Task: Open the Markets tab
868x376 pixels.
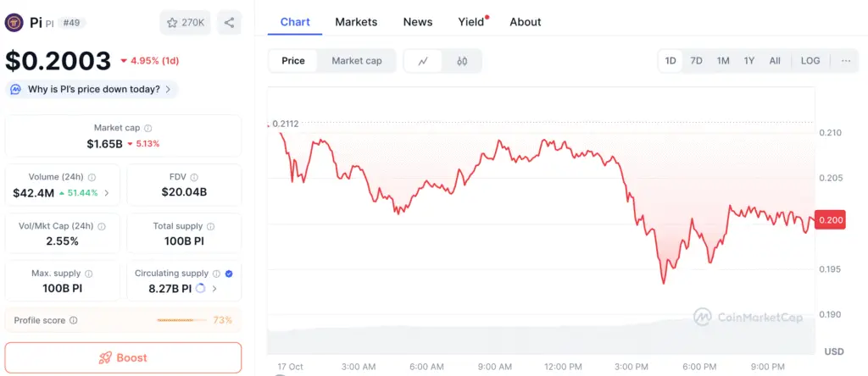Action: coord(356,22)
